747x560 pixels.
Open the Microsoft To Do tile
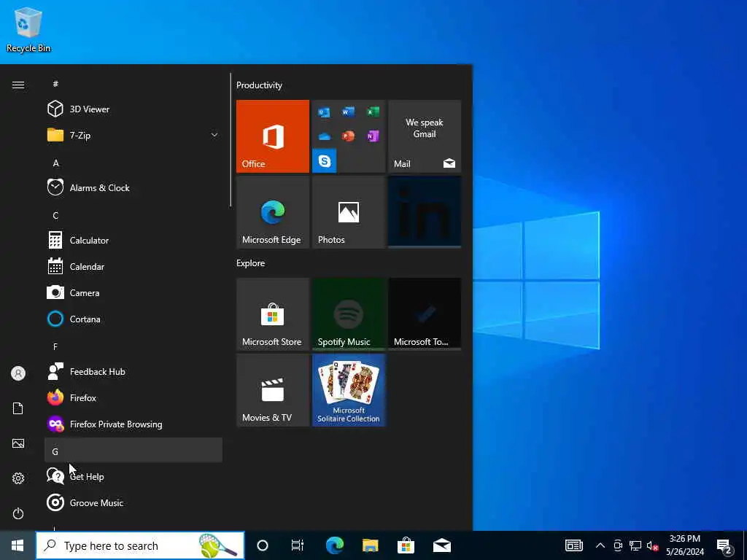[x=425, y=314]
